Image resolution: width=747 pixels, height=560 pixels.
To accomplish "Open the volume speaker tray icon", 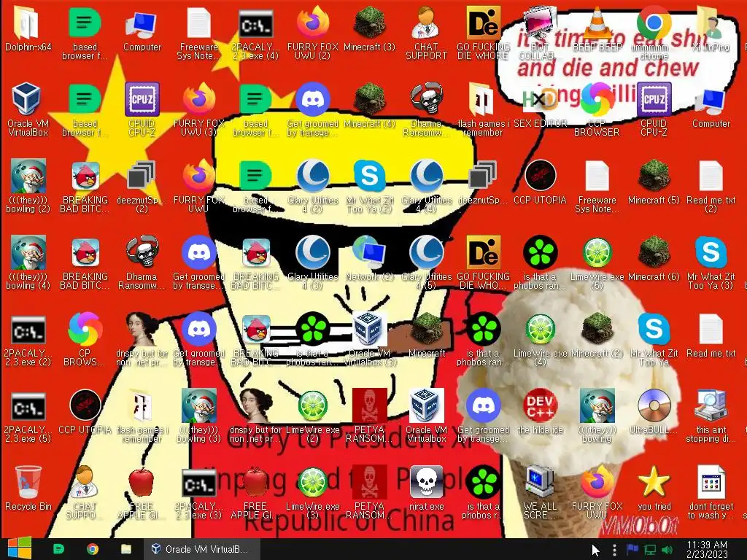I will (x=667, y=550).
